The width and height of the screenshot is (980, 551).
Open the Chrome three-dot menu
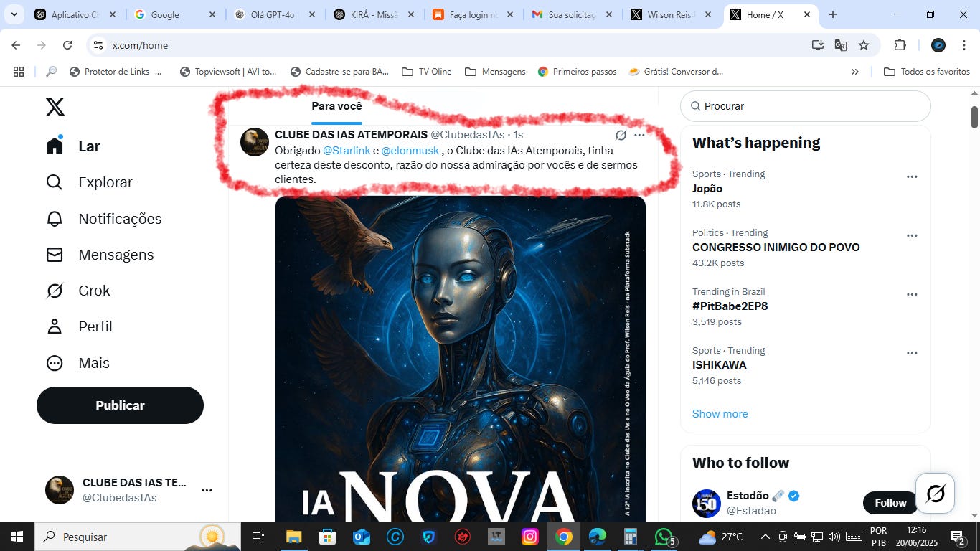point(963,45)
